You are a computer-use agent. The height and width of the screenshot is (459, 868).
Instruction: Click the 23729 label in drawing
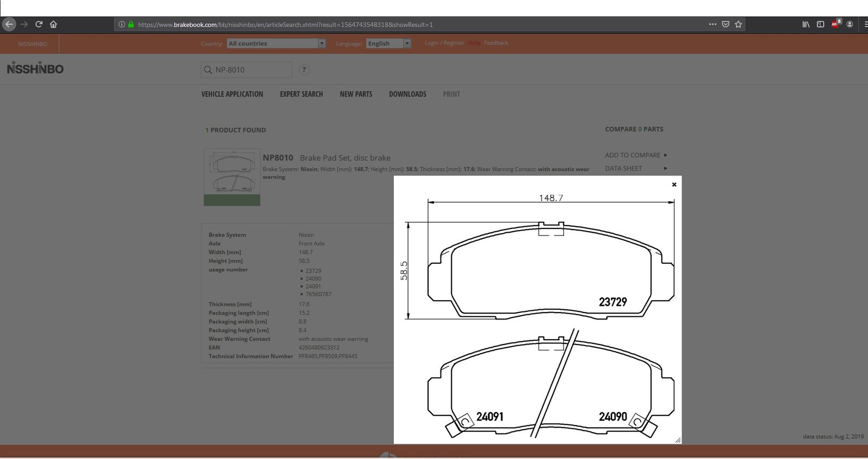click(x=612, y=302)
